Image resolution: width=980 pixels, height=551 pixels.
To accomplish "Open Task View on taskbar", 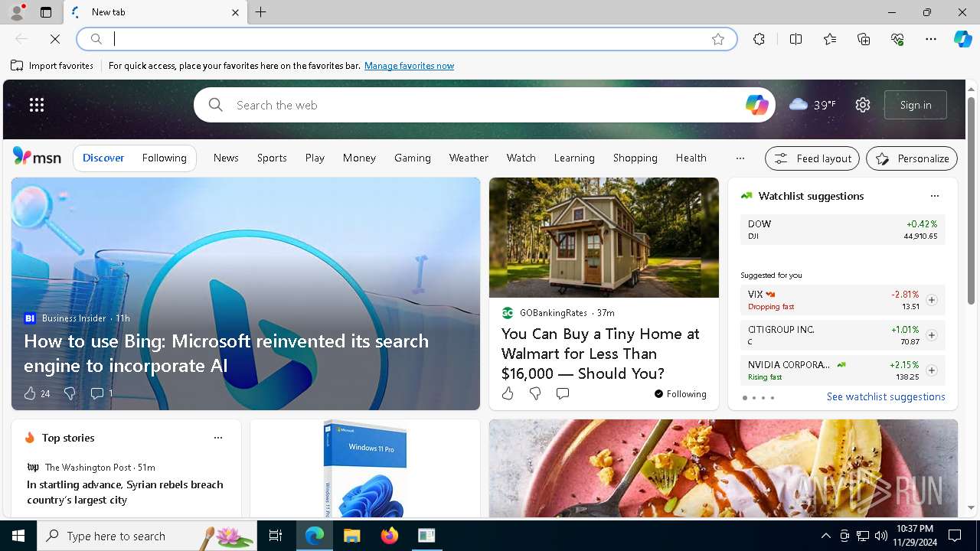I will coord(276,536).
